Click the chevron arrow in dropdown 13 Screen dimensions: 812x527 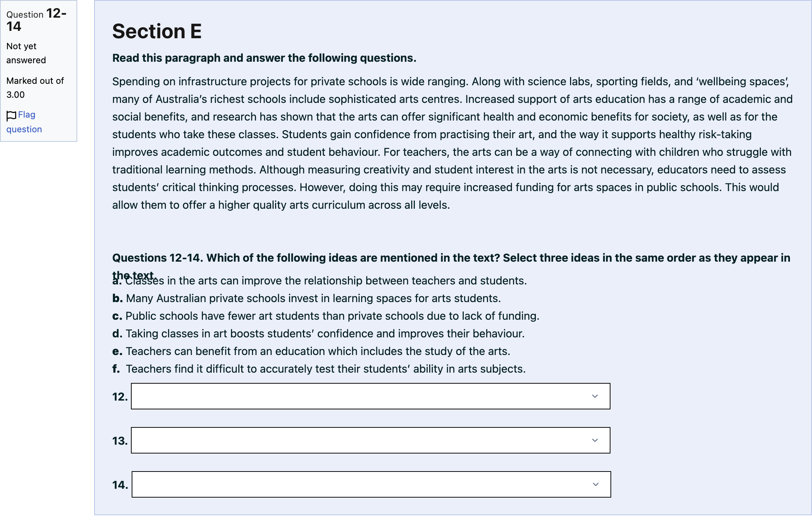click(x=595, y=440)
